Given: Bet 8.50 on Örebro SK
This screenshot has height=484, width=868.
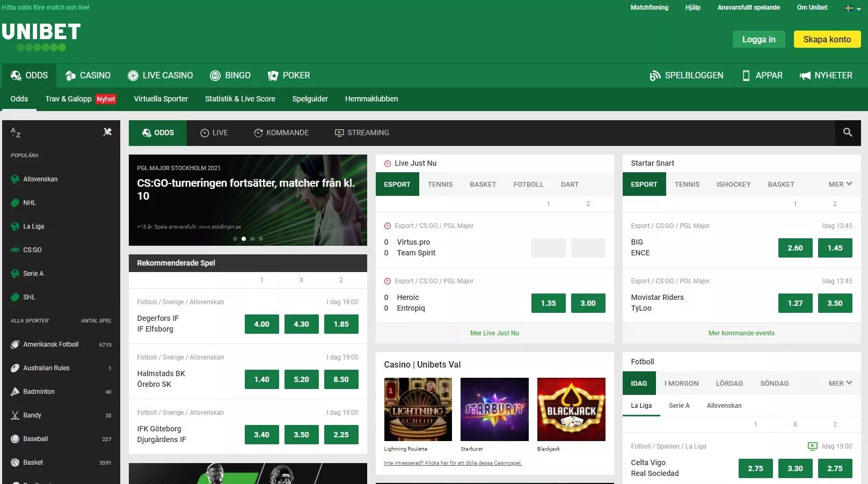Looking at the screenshot, I should (x=341, y=379).
